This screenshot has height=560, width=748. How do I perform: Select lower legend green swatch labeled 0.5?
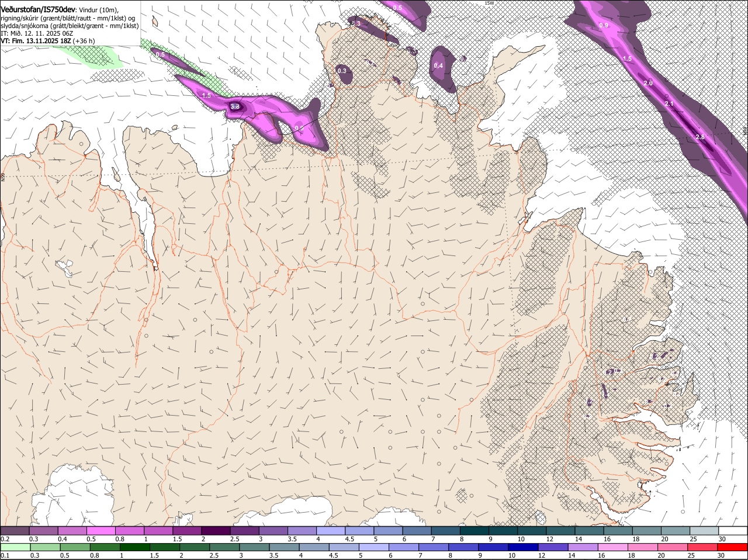coord(75,547)
